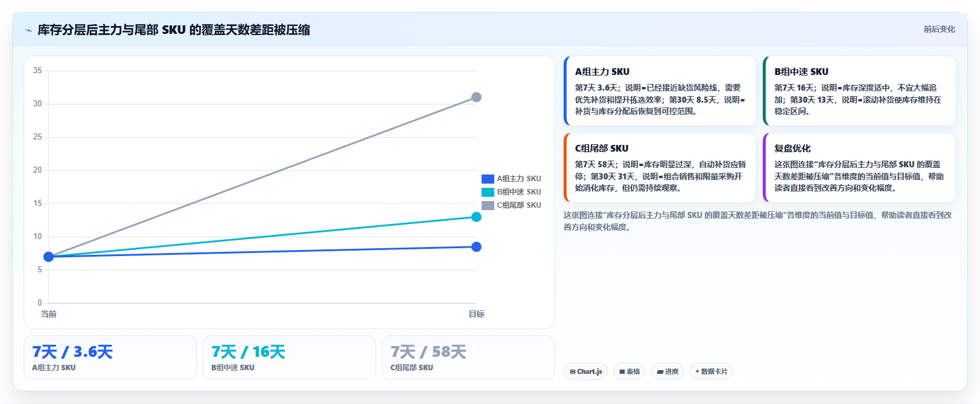Click the C组尾部 SKU legend text
980x404 pixels.
[519, 205]
